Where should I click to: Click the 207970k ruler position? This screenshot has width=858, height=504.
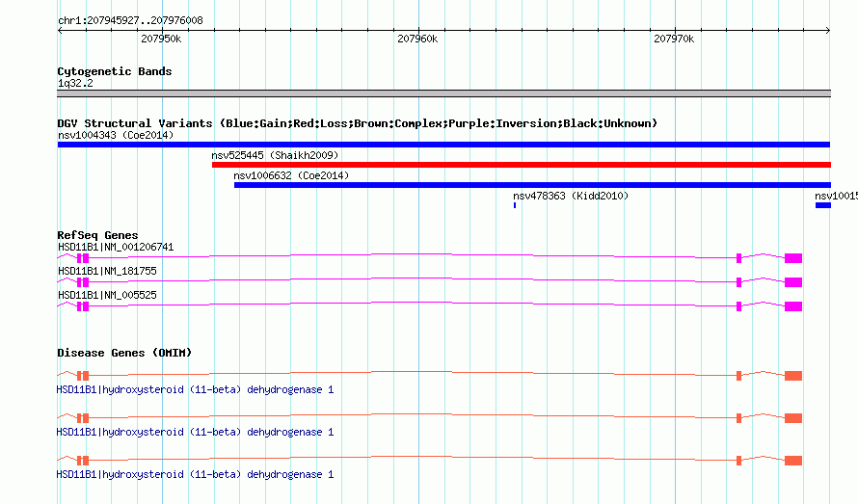coord(674,39)
